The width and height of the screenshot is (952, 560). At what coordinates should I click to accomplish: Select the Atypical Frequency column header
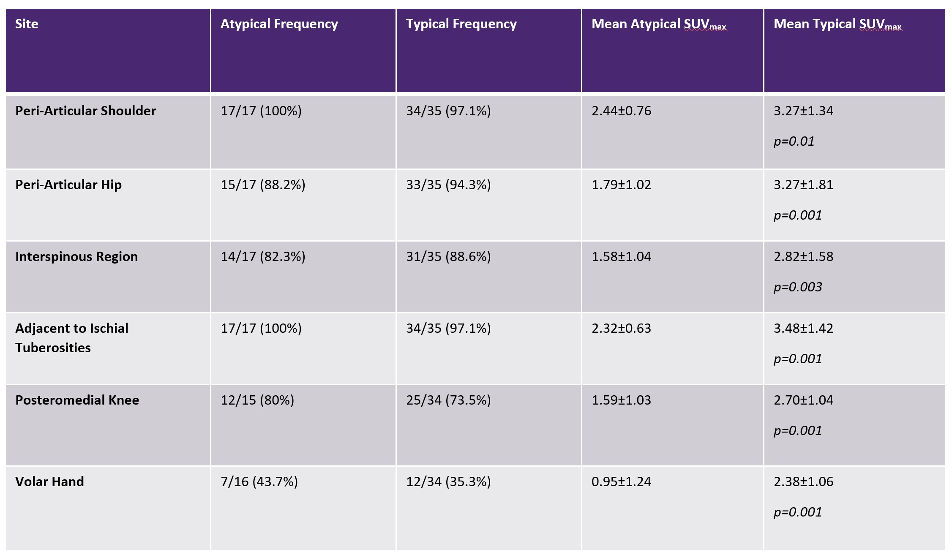coord(279,24)
